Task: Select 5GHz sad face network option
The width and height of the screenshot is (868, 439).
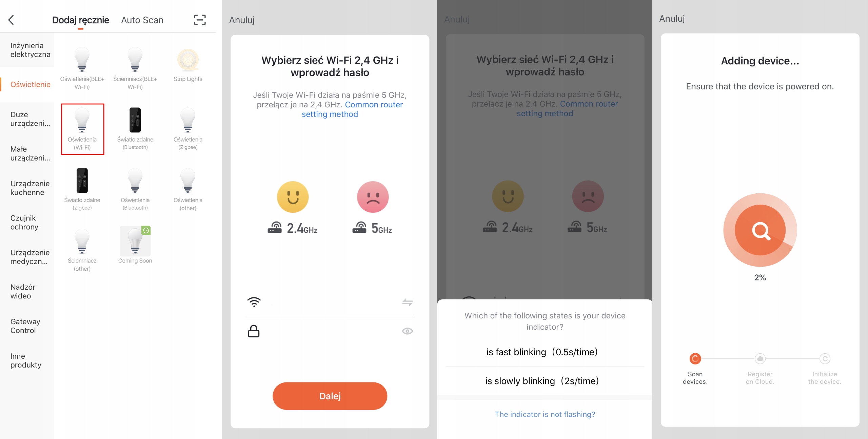Action: click(x=373, y=198)
